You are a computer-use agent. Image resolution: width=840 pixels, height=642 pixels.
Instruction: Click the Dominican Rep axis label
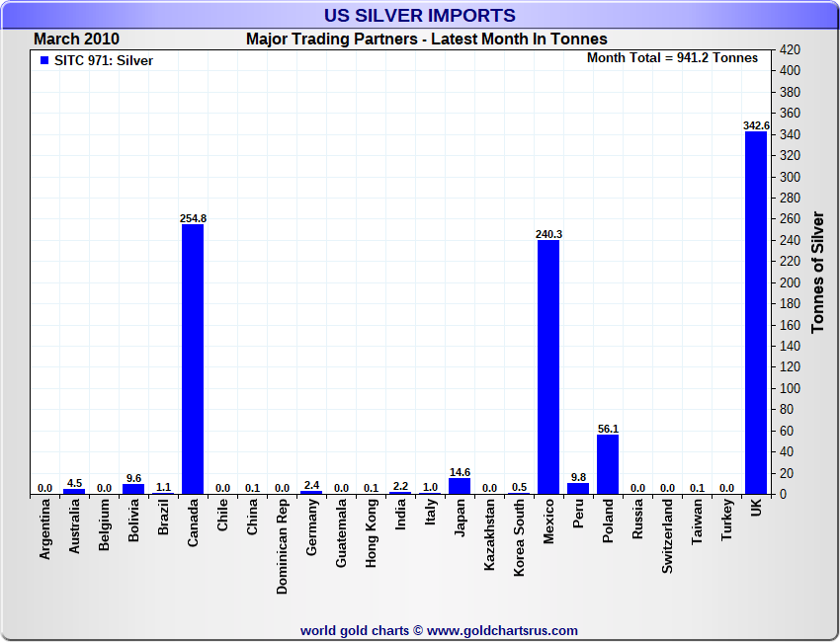coord(283,551)
